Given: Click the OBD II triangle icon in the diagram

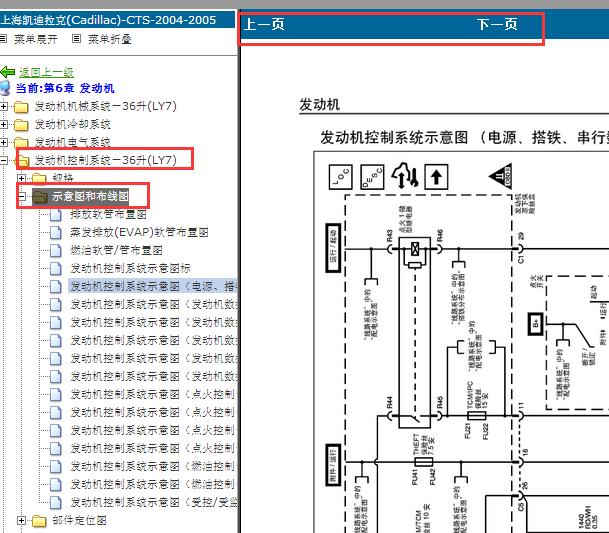Looking at the screenshot, I should (x=501, y=176).
